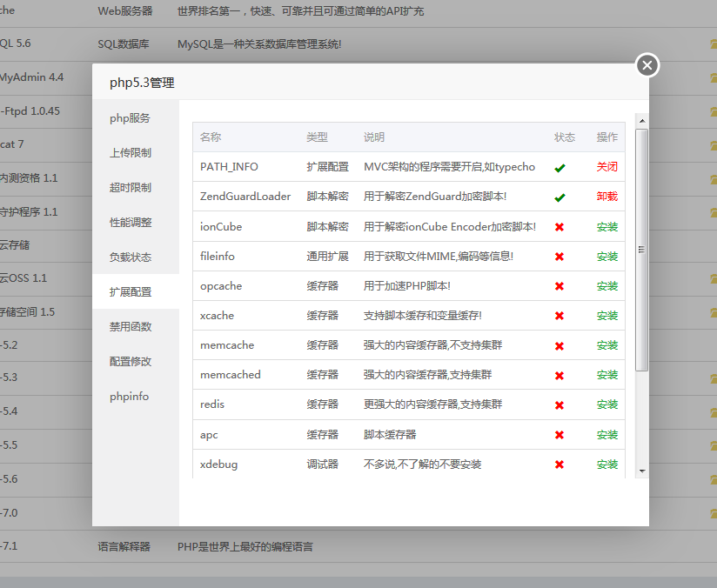Screen dimensions: 717x588
Task: Toggle the xcache status indicator
Action: [561, 315]
